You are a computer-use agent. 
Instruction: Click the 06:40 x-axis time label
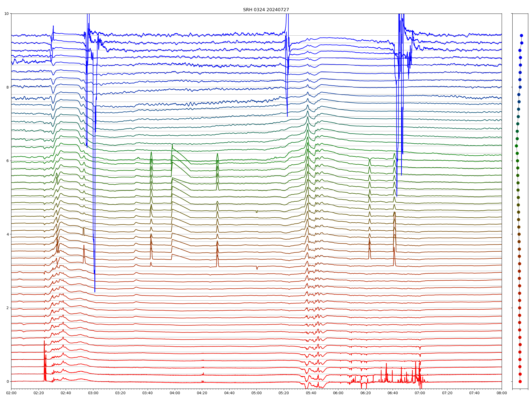coord(393,393)
